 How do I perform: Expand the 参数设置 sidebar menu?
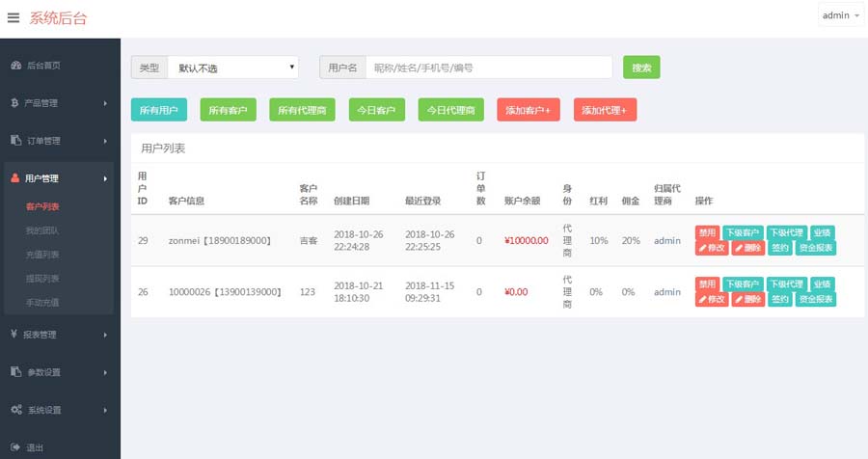tap(60, 372)
